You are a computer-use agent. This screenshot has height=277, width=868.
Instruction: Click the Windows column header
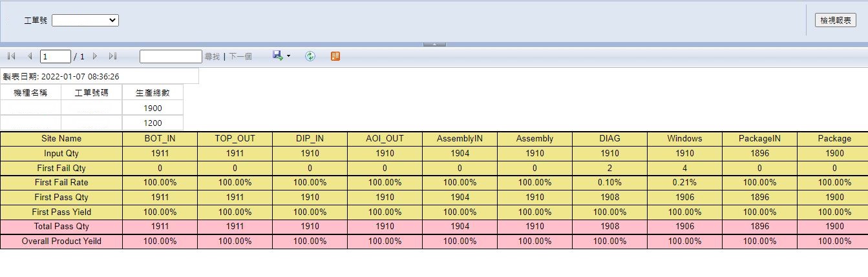coord(684,139)
